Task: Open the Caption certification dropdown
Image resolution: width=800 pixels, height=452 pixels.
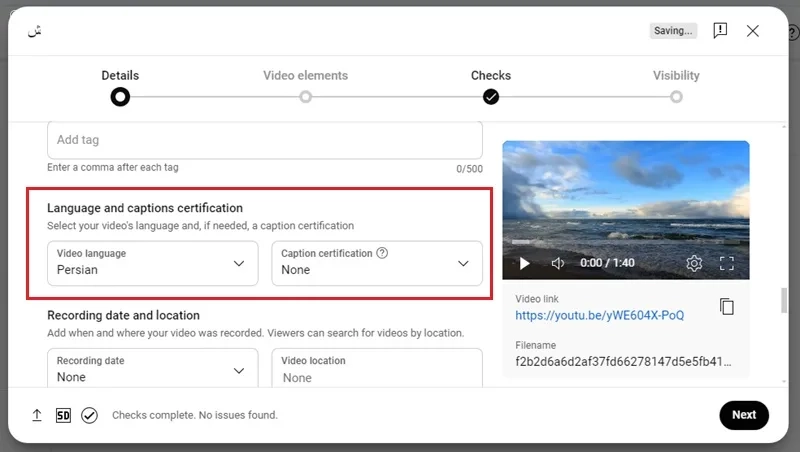Action: [377, 263]
